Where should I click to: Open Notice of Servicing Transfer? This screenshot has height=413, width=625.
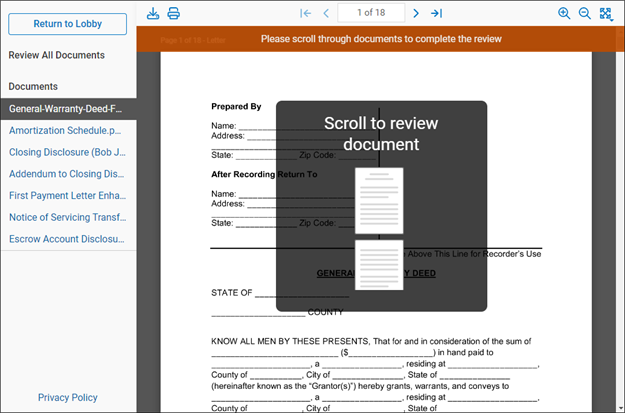[x=66, y=217]
